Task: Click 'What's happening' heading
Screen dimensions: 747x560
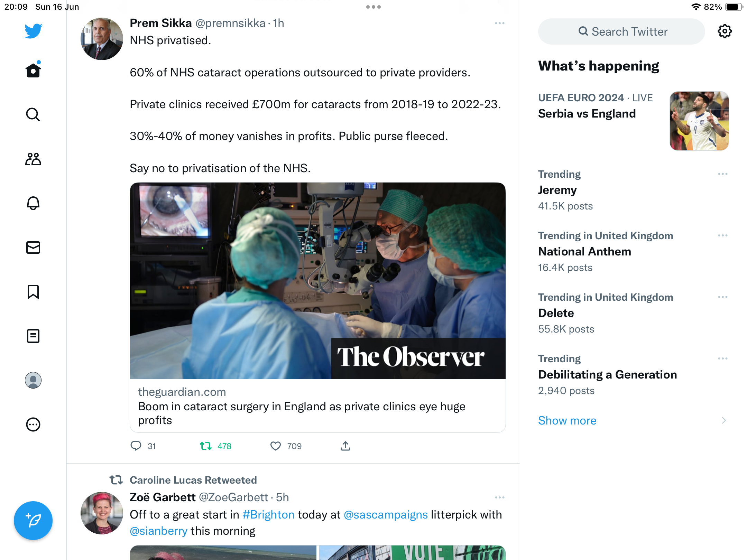Action: [x=599, y=66]
